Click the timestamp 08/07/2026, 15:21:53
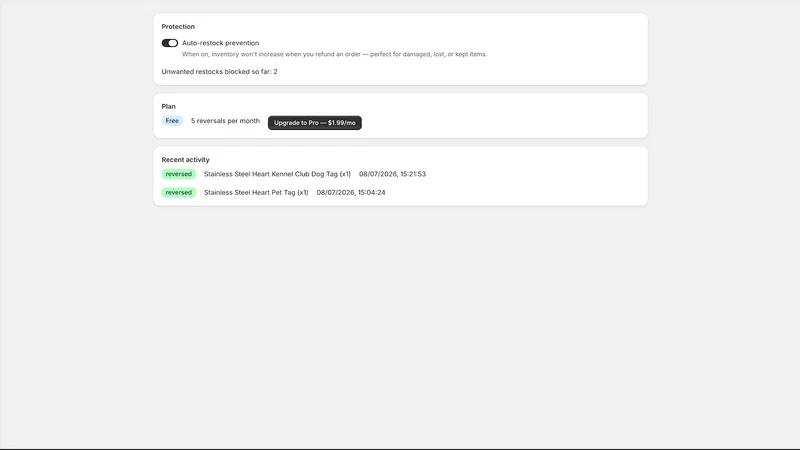The width and height of the screenshot is (800, 450). pos(392,174)
